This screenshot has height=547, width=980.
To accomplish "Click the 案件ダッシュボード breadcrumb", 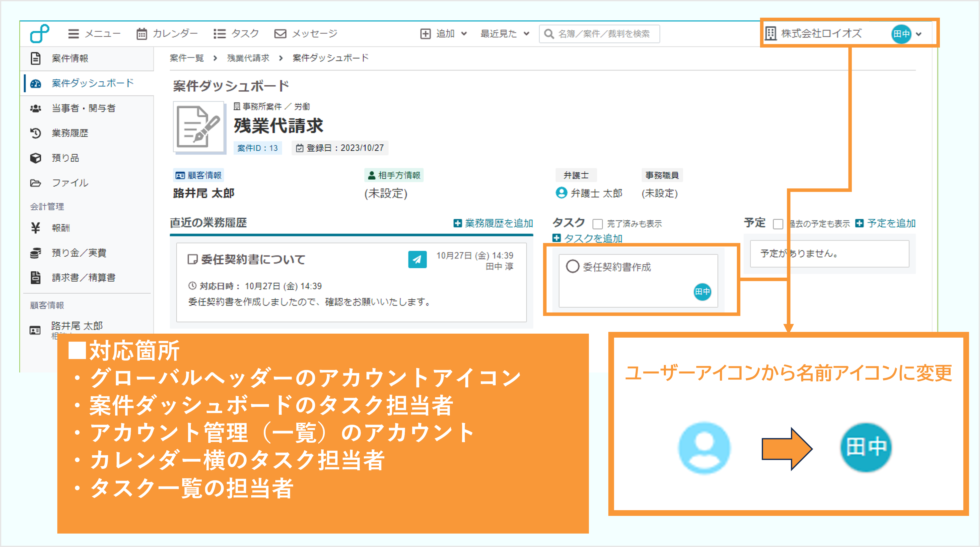I will pos(331,58).
